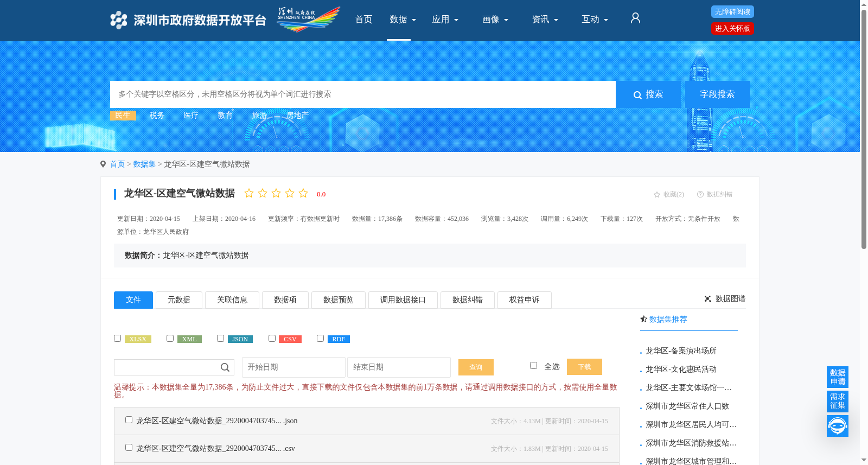Open the 开始日期 date picker
Viewport: 868px width, 465px height.
[293, 367]
